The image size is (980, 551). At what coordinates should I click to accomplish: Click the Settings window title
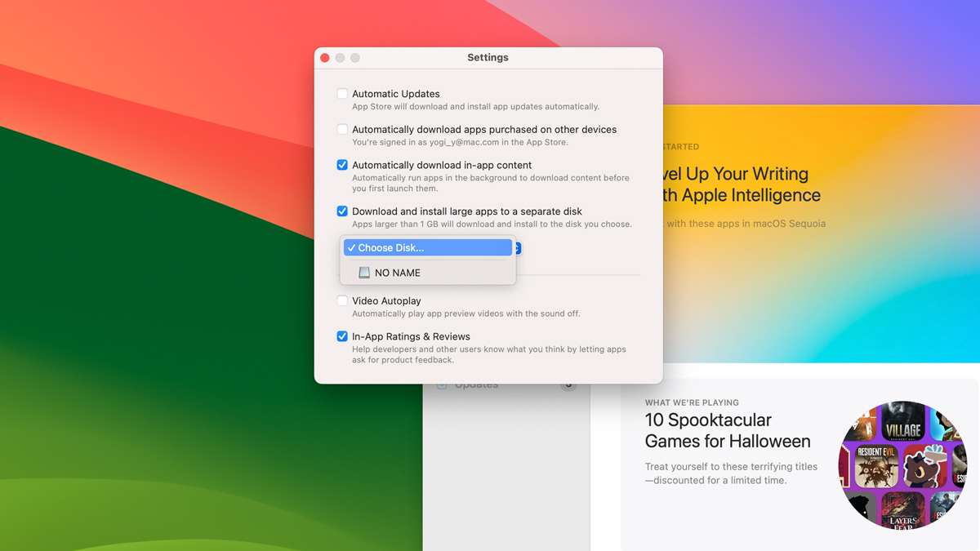[488, 58]
